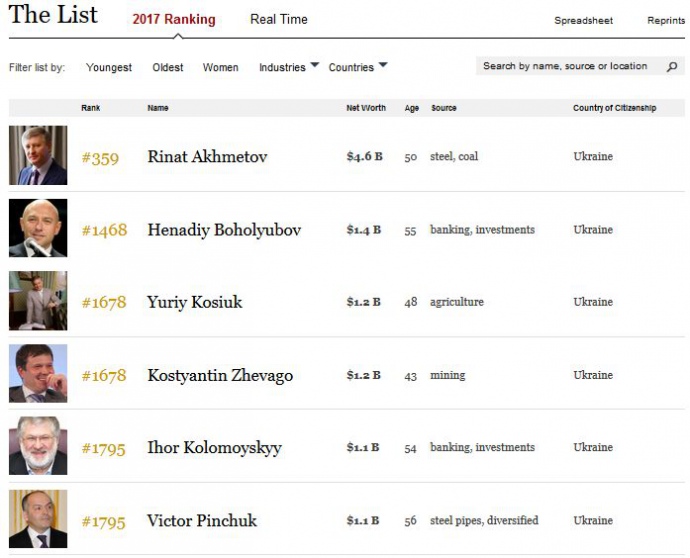The height and width of the screenshot is (558, 690).
Task: Open Ihor Kolomoyskyy's photo thumbnail
Action: click(38, 447)
